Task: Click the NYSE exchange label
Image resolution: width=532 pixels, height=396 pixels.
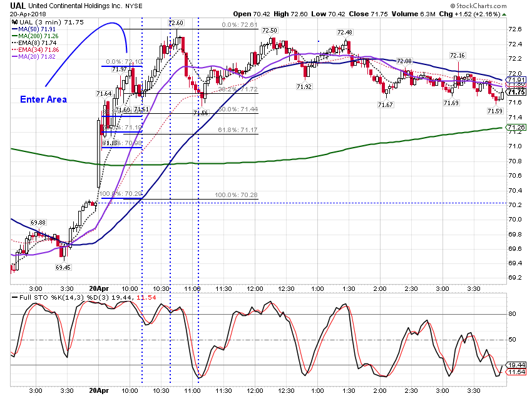Action: [134, 6]
